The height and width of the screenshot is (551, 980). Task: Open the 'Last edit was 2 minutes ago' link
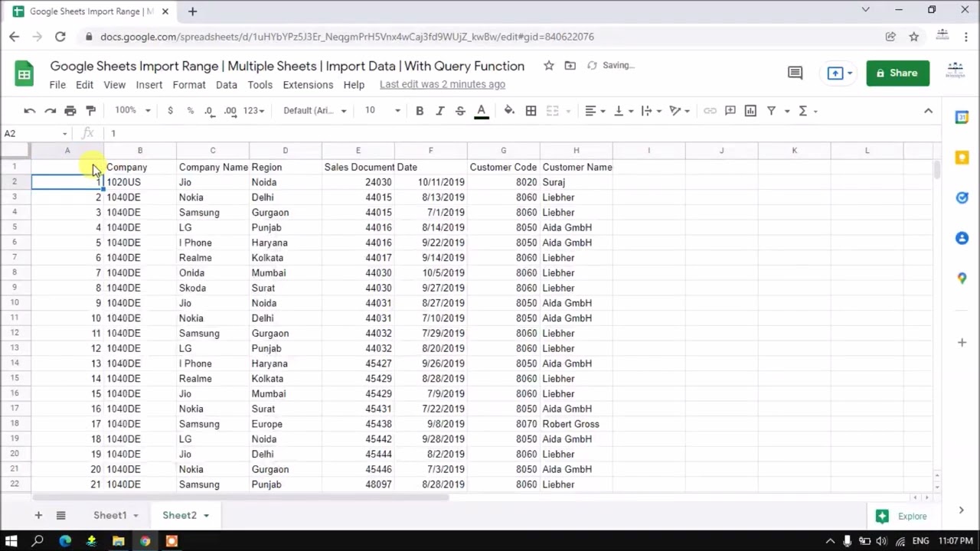[x=442, y=84]
